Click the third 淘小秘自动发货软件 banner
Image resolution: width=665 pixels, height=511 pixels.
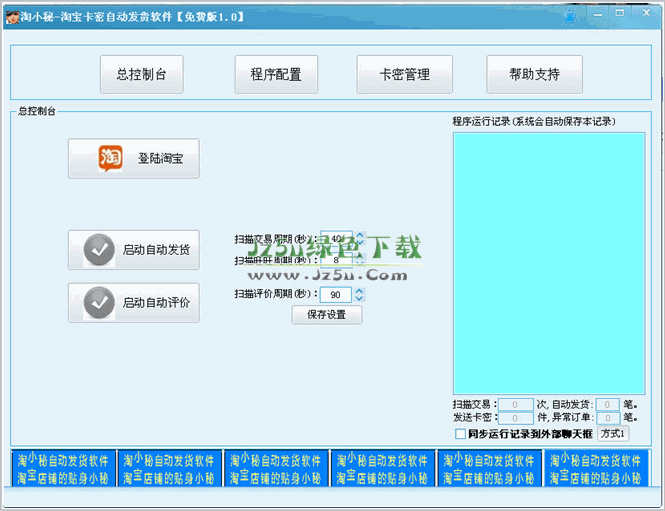click(x=276, y=469)
